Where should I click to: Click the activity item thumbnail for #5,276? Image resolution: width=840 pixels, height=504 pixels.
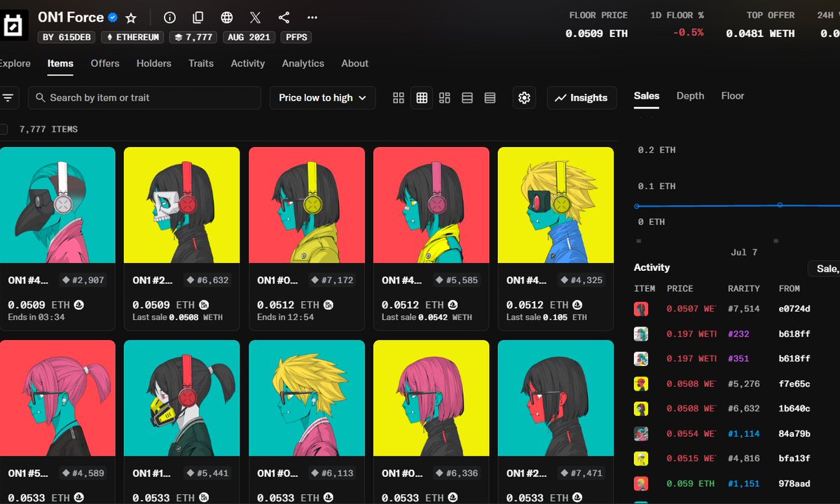tap(641, 384)
